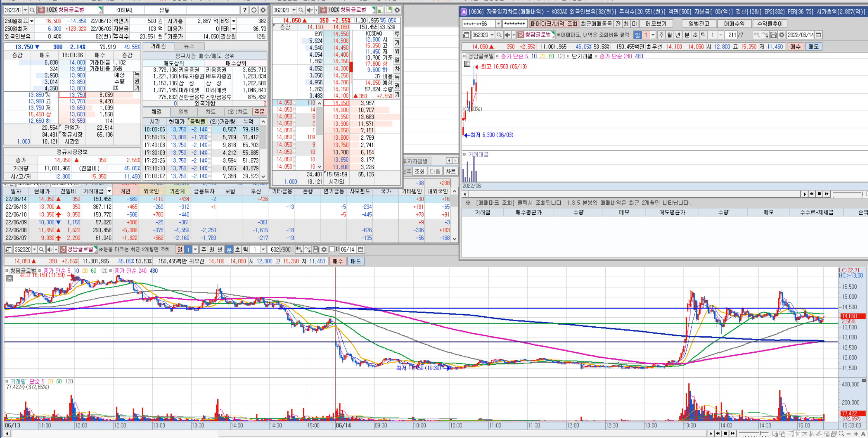Select 틱 (tick) period in minute chart
Viewport: 868px width, 438px height.
click(246, 250)
